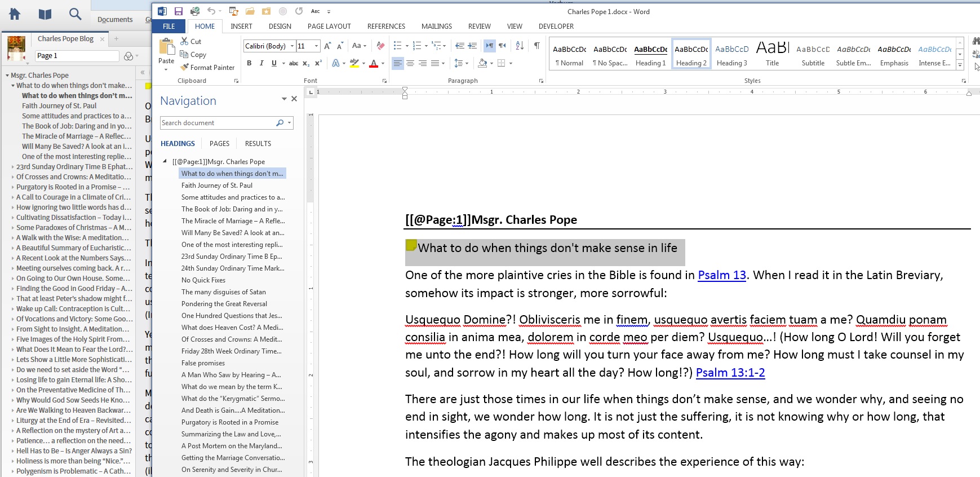
Task: Toggle left text alignment
Action: tap(398, 63)
